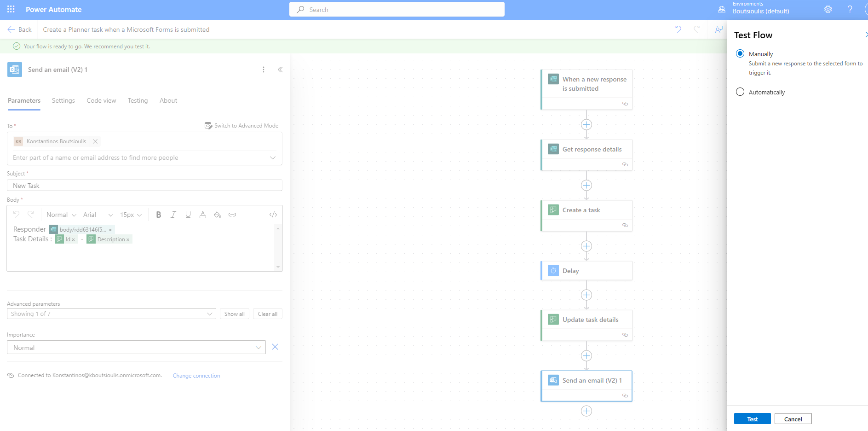Add step after Delay node
Viewport: 868px width, 431px height.
[x=586, y=295]
